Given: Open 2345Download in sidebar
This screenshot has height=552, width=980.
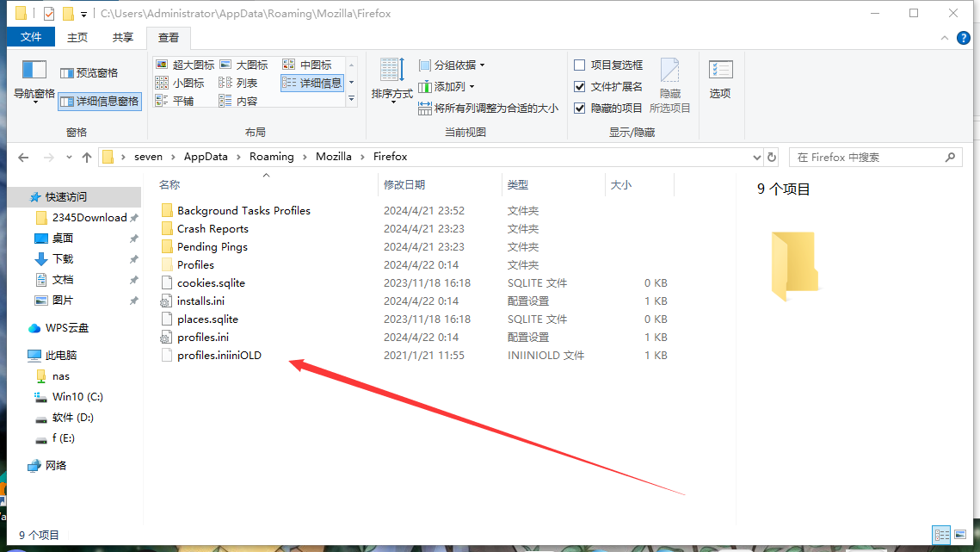Looking at the screenshot, I should (89, 217).
